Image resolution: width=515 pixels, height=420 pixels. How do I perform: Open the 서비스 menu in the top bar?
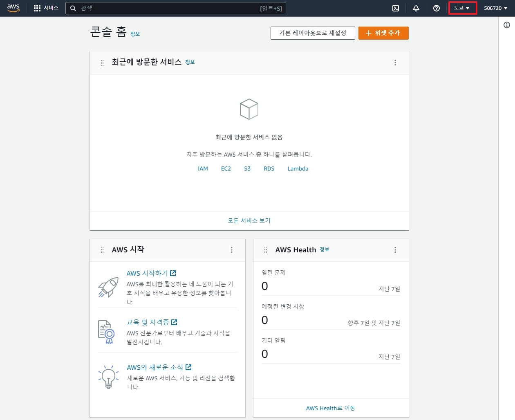[x=46, y=8]
